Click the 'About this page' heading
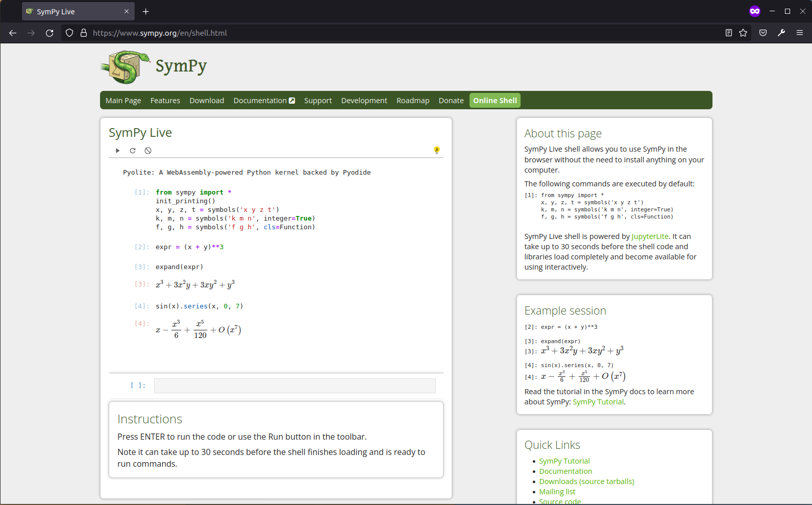Viewport: 812px width, 505px height. click(563, 134)
